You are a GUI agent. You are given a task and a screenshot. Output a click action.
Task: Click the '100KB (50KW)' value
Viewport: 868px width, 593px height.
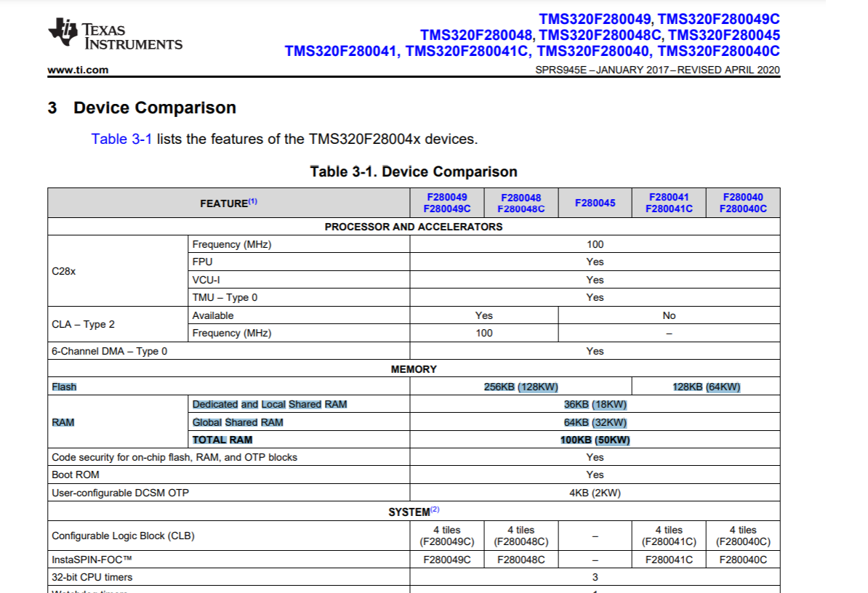(x=595, y=440)
